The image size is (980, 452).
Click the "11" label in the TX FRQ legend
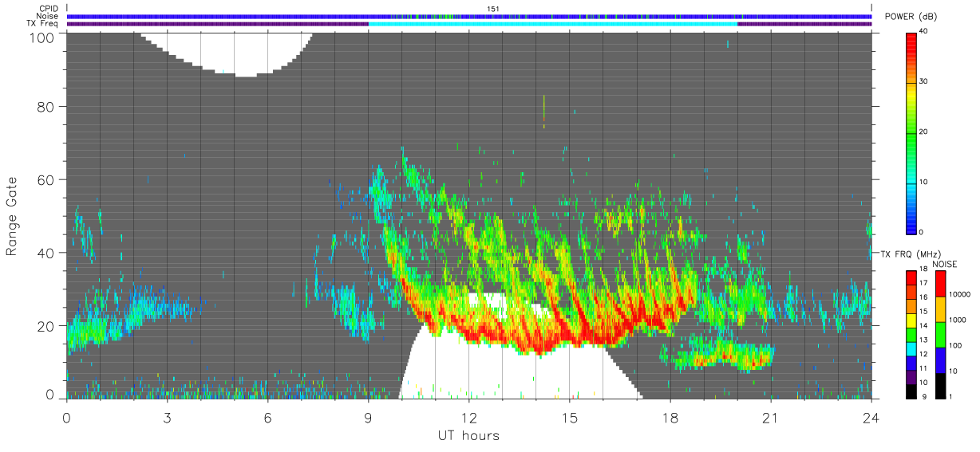(925, 368)
